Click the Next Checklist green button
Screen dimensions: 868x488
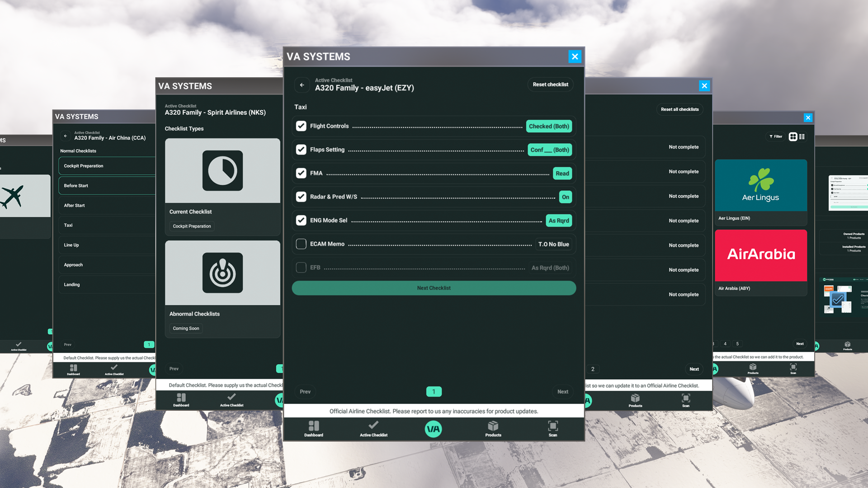point(434,288)
